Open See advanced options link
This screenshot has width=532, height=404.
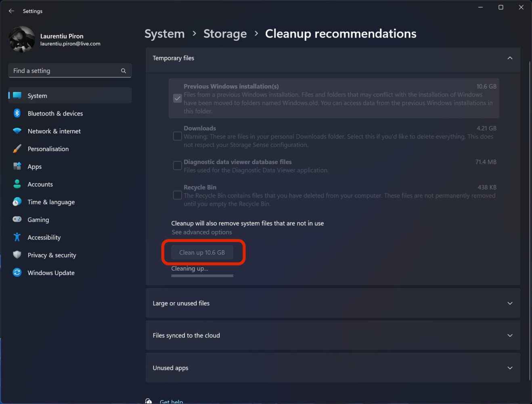click(201, 232)
